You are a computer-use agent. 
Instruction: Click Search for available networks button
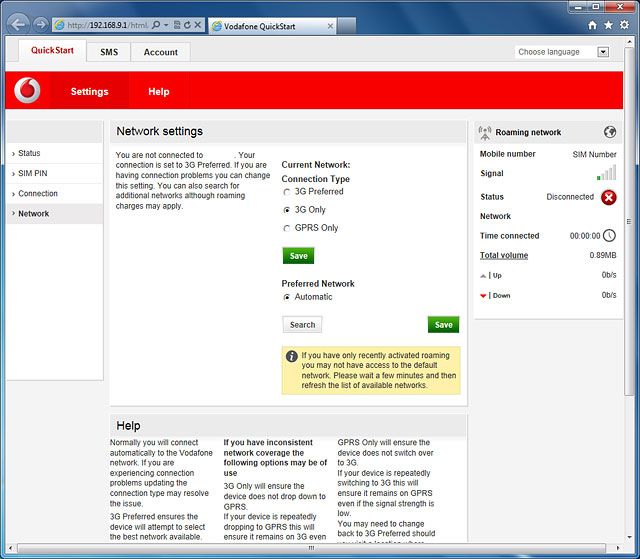[x=302, y=325]
